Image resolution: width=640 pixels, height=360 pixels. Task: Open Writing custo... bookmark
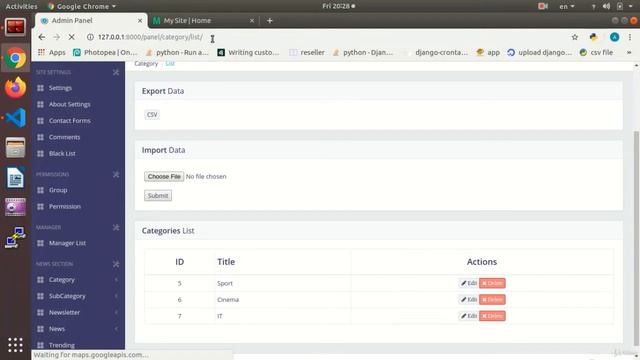coord(249,53)
